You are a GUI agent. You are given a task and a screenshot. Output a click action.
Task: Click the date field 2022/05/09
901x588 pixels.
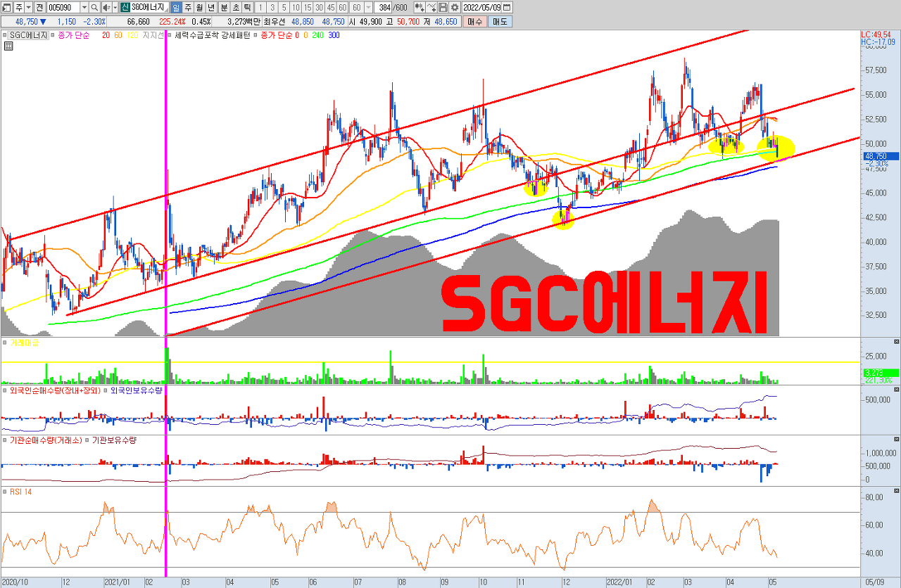(482, 7)
